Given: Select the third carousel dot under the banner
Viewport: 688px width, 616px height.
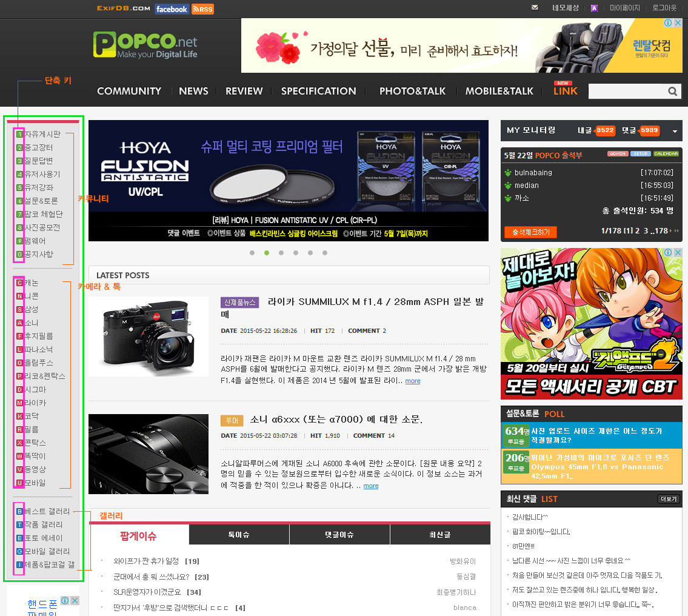Looking at the screenshot, I should click(281, 253).
